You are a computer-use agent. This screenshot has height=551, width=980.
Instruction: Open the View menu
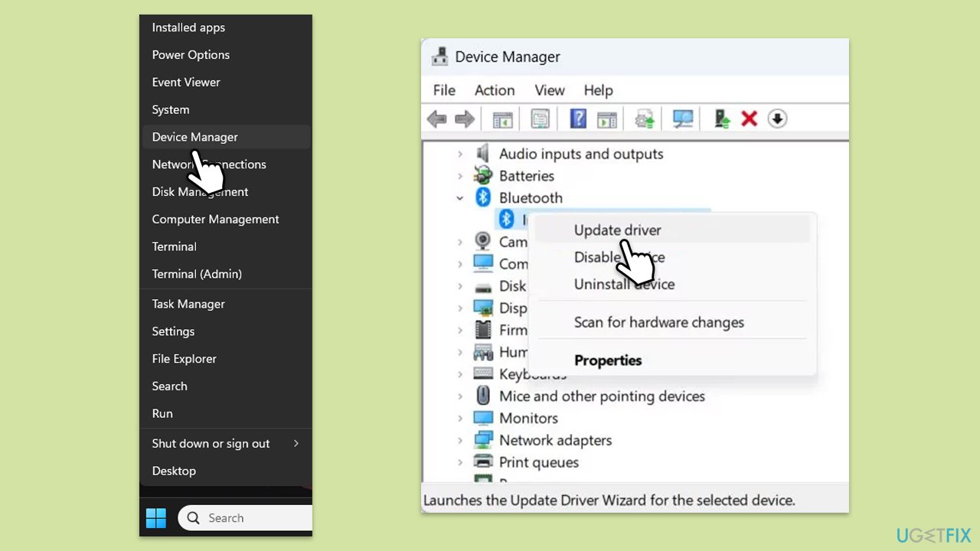click(550, 90)
